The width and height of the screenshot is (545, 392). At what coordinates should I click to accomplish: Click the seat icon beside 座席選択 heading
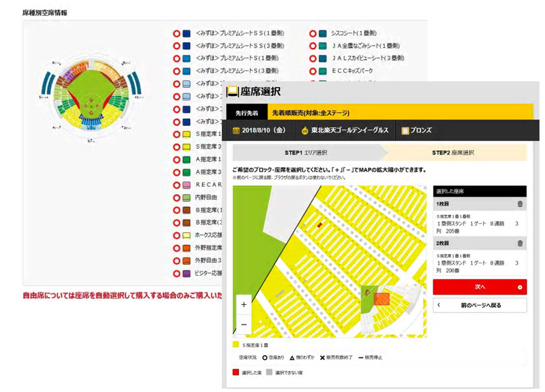pos(232,92)
